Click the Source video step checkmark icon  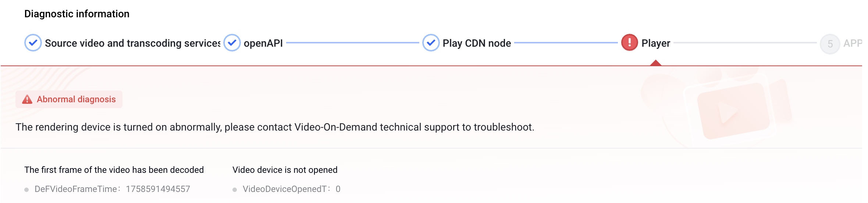pos(33,43)
